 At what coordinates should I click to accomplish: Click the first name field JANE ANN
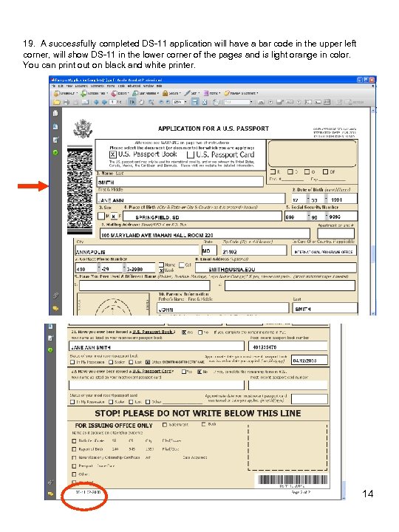pos(191,199)
